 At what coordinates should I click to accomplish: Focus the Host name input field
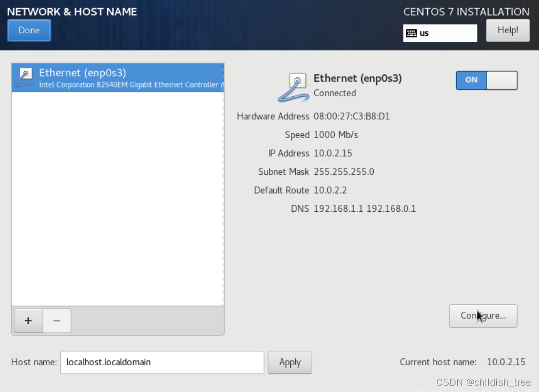(162, 362)
